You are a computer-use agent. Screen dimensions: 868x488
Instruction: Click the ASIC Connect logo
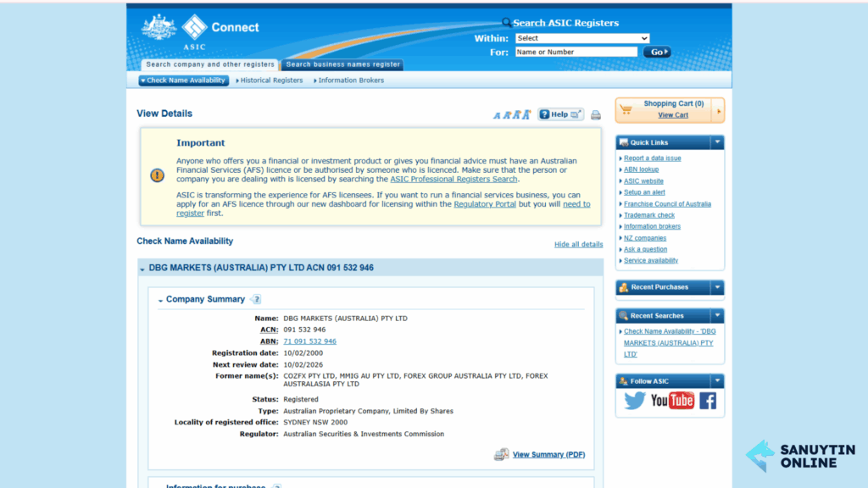[x=200, y=31]
